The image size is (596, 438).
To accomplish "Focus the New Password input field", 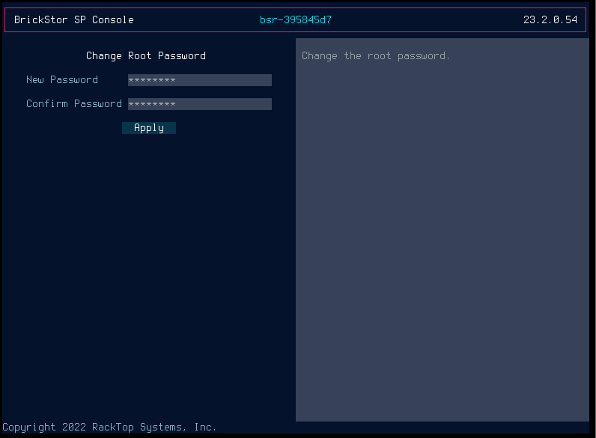I will (x=200, y=80).
